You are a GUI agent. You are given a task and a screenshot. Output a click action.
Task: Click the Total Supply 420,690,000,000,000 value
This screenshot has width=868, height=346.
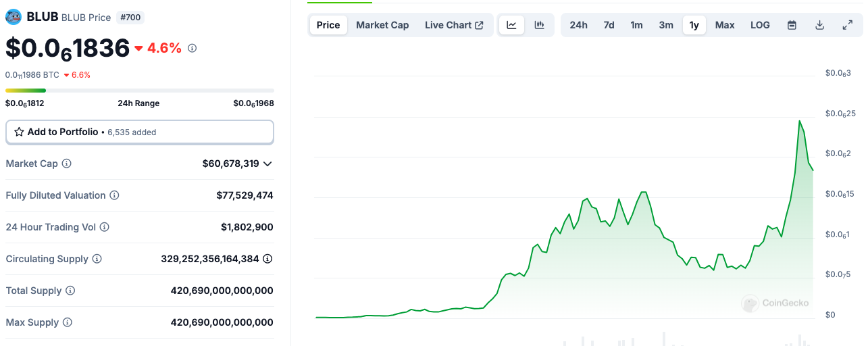click(x=222, y=291)
